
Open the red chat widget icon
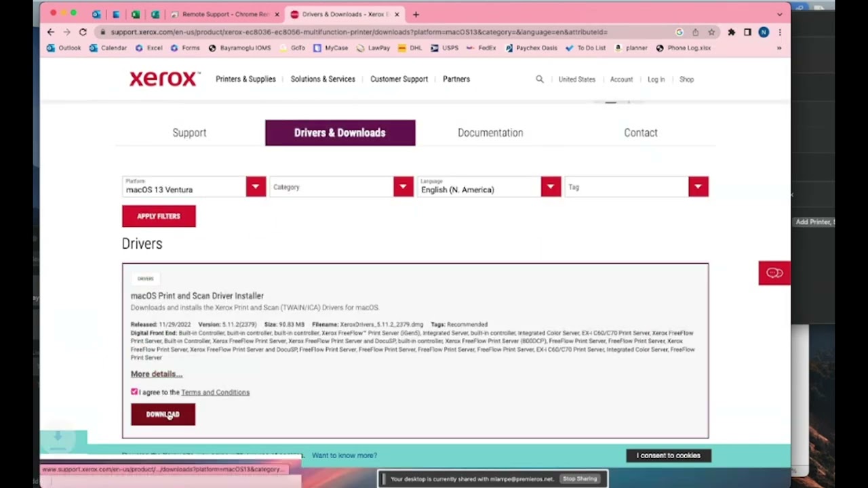click(x=774, y=273)
